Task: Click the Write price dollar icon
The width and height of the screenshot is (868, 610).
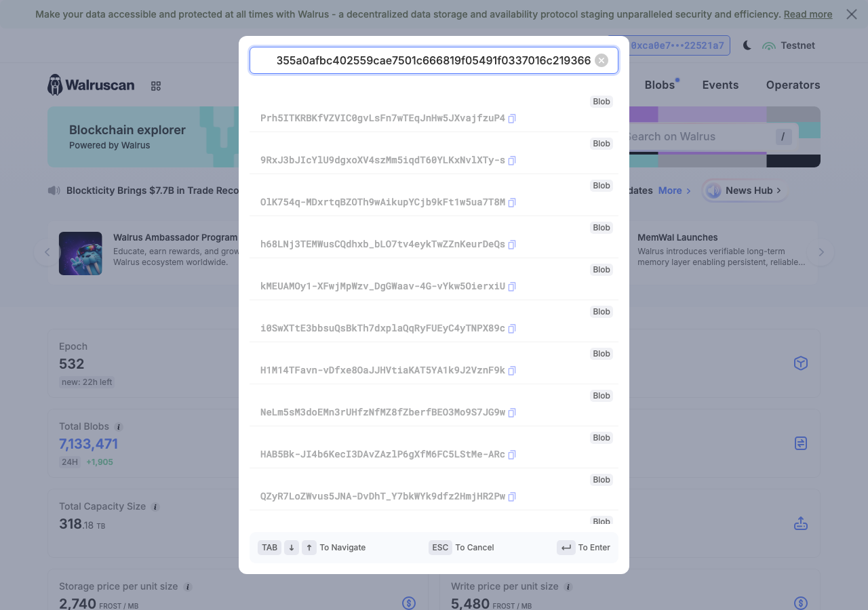Action: 801,603
